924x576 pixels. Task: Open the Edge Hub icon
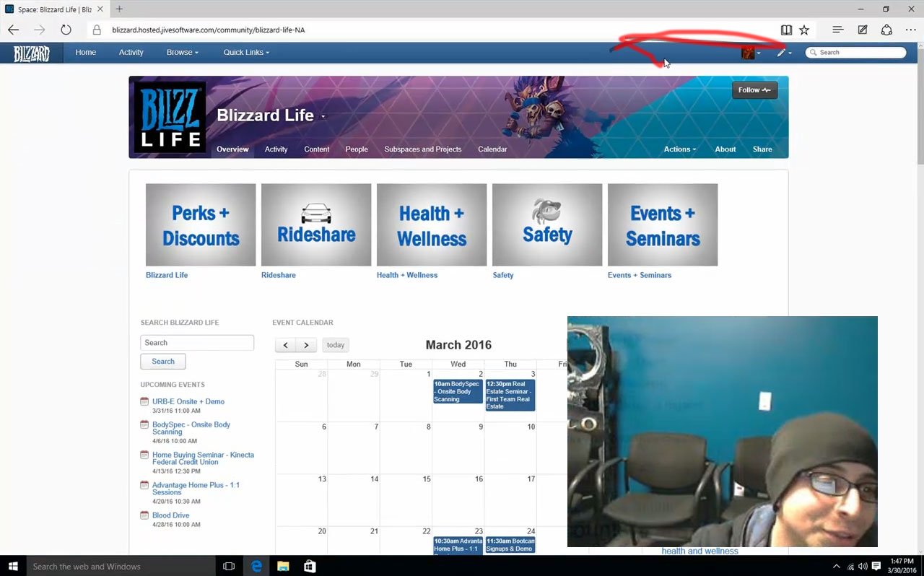(x=837, y=30)
